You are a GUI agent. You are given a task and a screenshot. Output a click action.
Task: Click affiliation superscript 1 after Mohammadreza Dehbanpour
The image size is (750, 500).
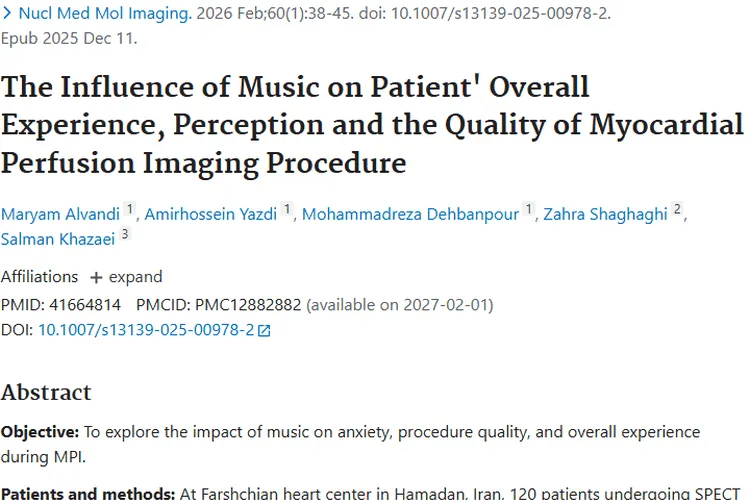coord(528,210)
